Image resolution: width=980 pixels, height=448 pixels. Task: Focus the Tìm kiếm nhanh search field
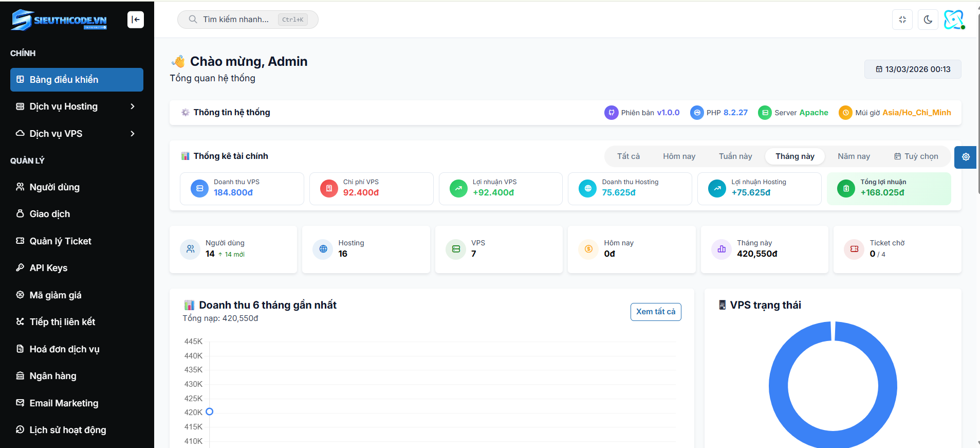(236, 20)
